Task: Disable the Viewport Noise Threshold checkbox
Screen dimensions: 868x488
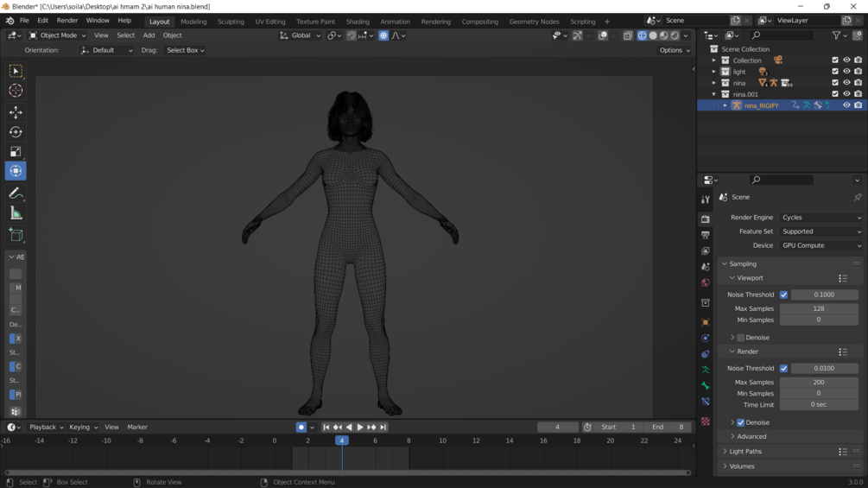Action: pos(783,295)
